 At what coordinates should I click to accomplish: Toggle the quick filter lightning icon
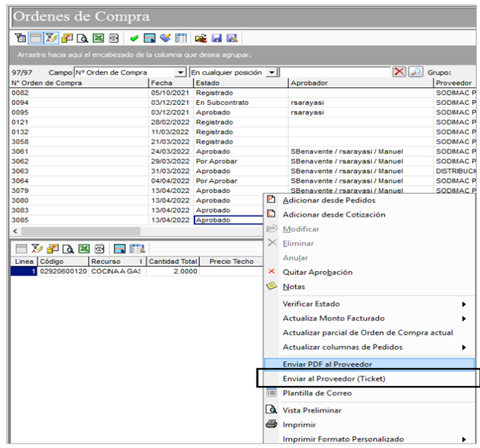point(51,38)
